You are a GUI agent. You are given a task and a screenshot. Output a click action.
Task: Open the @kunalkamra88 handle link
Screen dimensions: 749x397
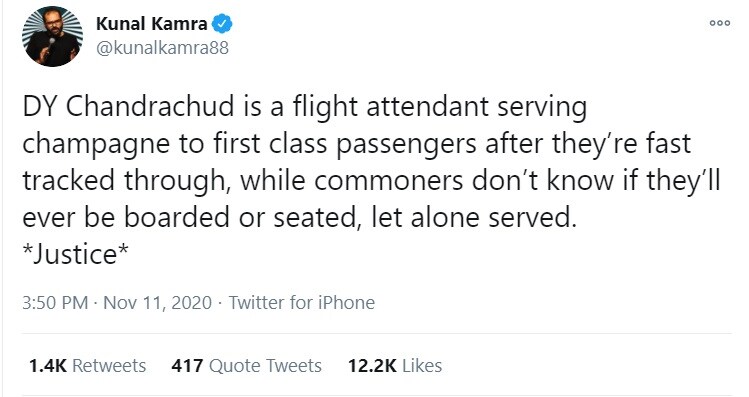[162, 48]
